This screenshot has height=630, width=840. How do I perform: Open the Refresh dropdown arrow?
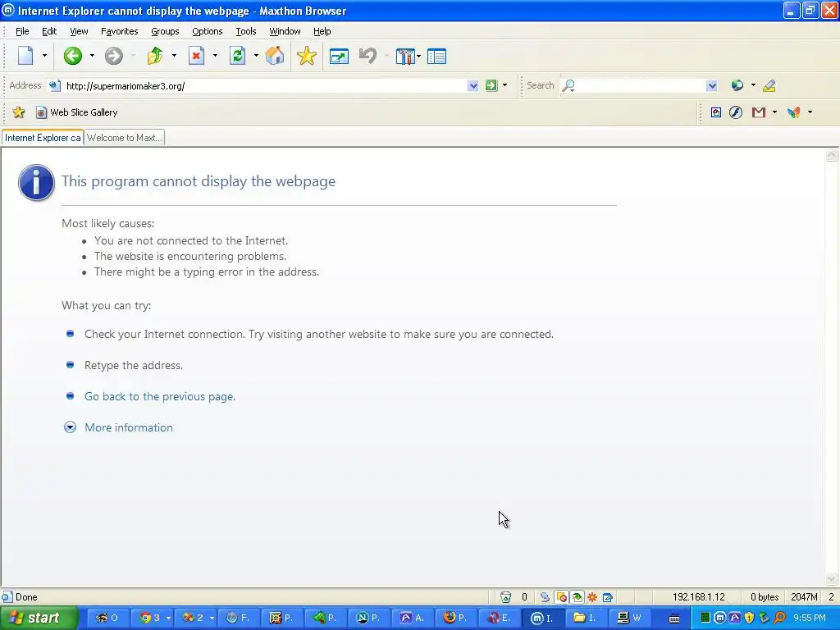click(x=256, y=56)
